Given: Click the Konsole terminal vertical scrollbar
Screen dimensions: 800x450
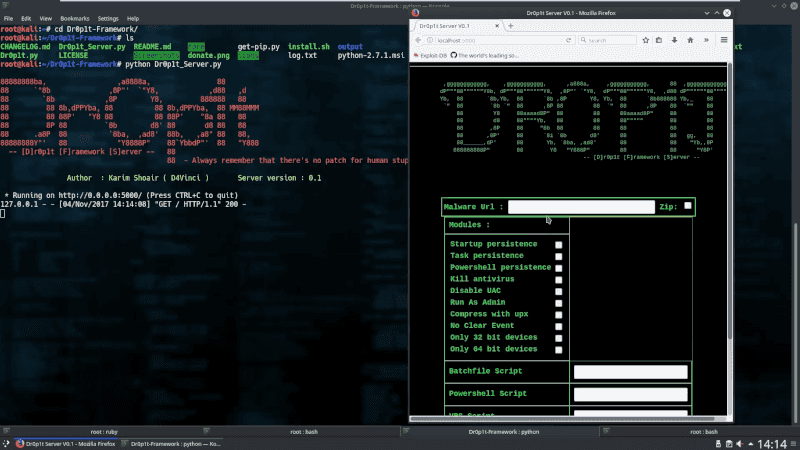Looking at the screenshot, I should click(x=797, y=323).
